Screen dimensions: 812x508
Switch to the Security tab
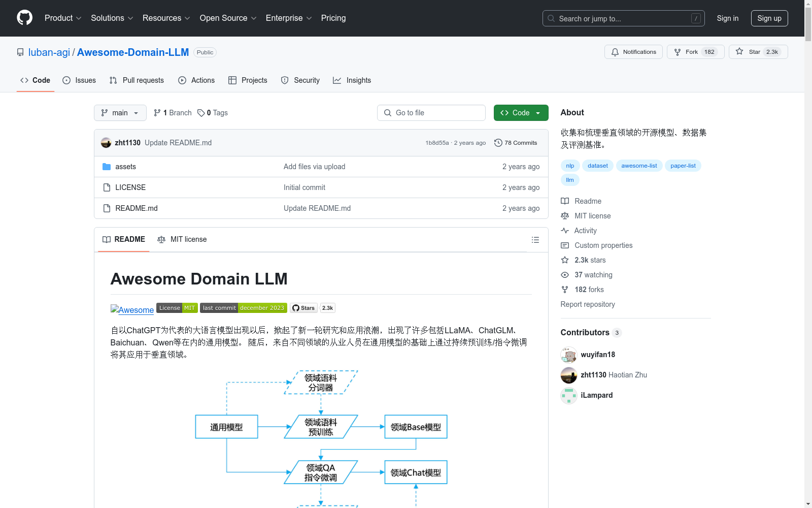[x=300, y=80]
